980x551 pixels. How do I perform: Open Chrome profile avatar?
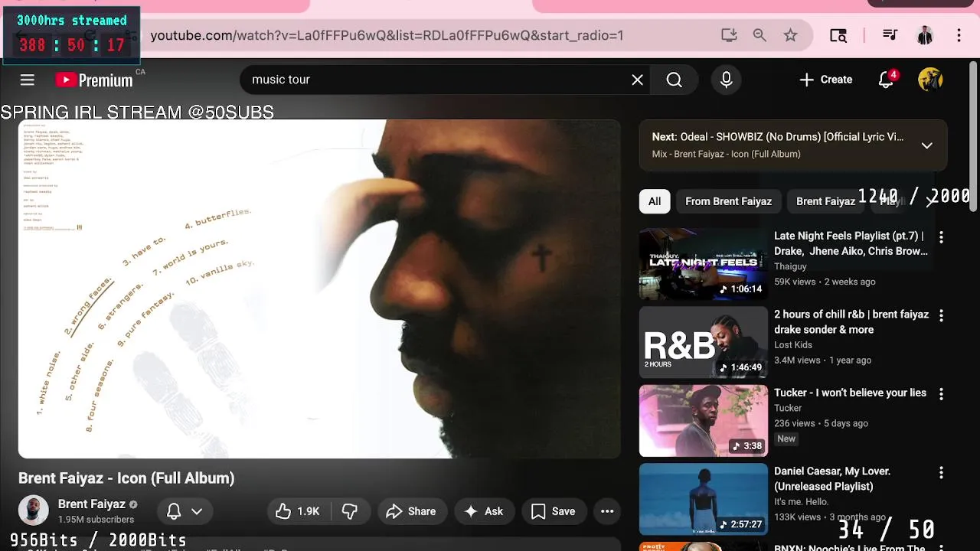(x=925, y=35)
